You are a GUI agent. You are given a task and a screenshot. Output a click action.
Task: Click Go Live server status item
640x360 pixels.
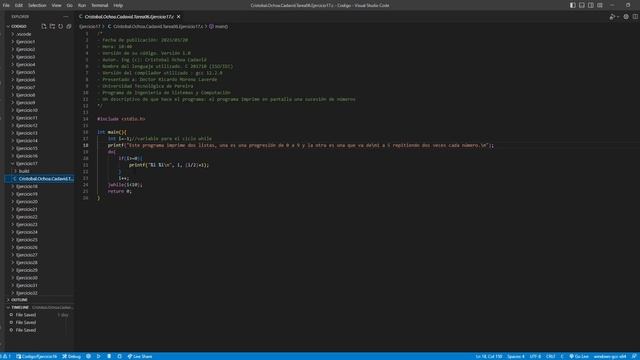pos(579,356)
